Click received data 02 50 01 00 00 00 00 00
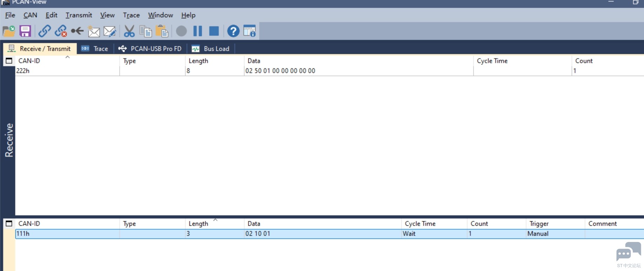 click(280, 71)
